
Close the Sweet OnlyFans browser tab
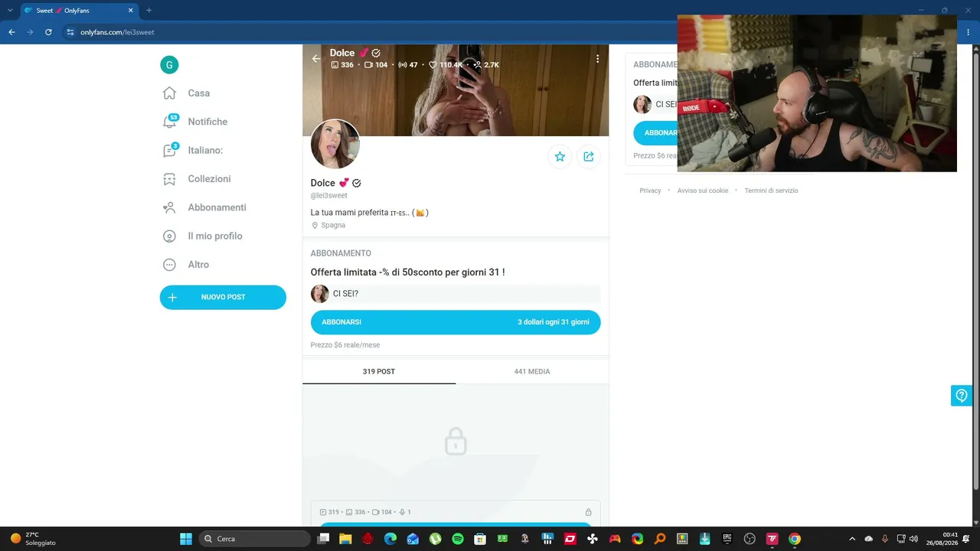131,11
